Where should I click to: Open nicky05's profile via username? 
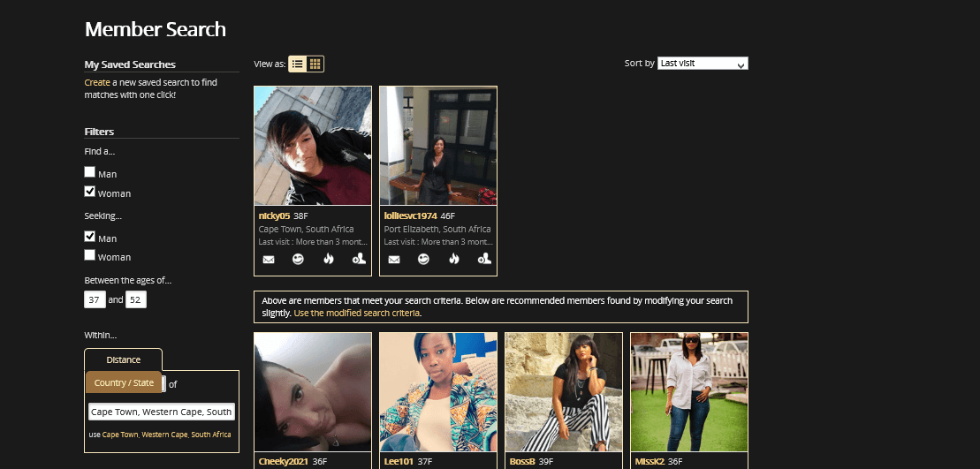click(x=274, y=216)
